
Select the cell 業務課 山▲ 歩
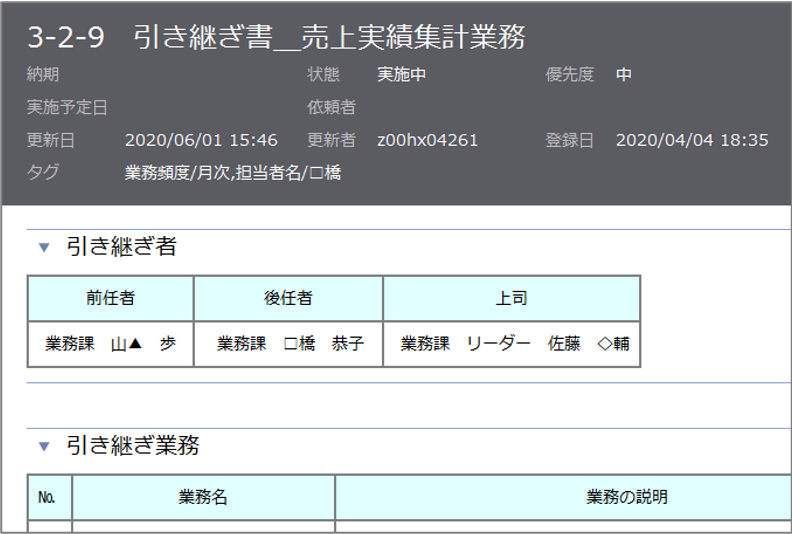tap(110, 344)
